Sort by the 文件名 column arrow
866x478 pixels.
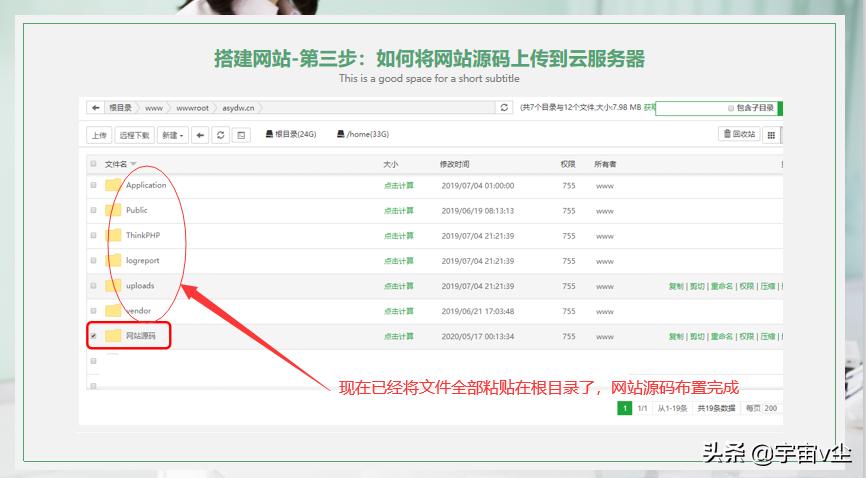[133, 164]
